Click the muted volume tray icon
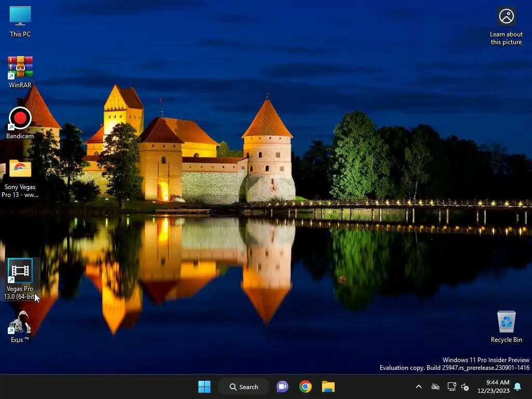Viewport: 532px width, 399px height. [465, 387]
